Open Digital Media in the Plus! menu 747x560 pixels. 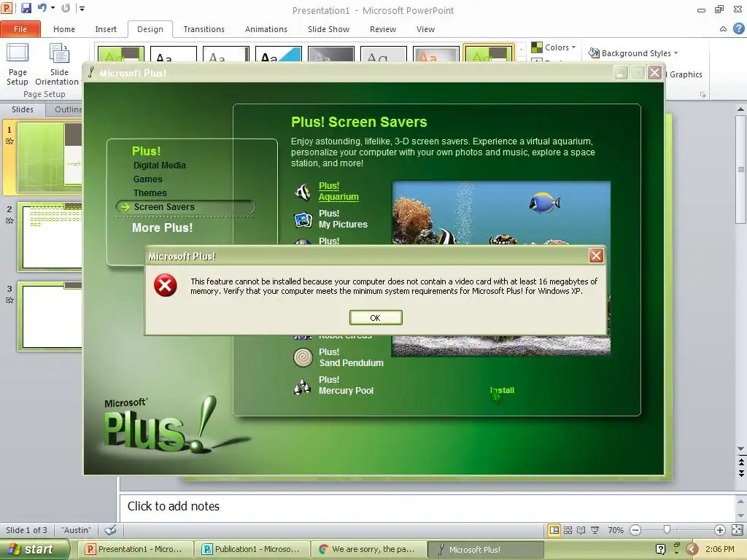pos(160,166)
